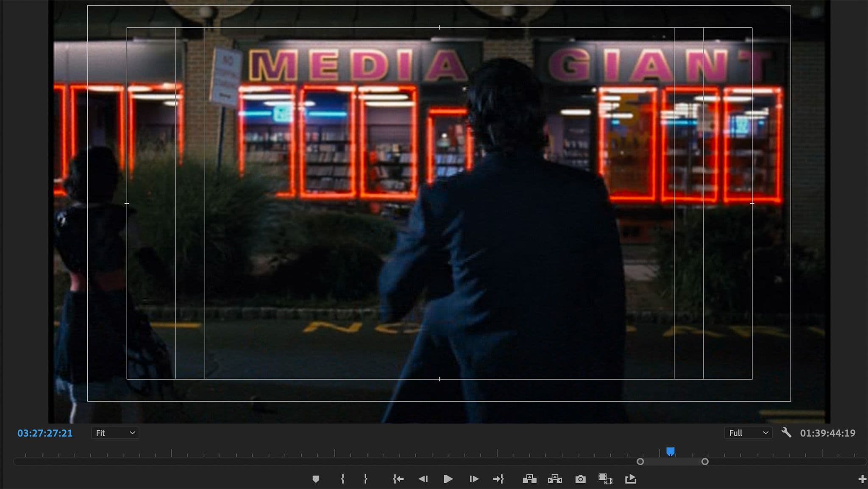The height and width of the screenshot is (489, 868).
Task: Mark In point with left brace icon
Action: coord(342,479)
